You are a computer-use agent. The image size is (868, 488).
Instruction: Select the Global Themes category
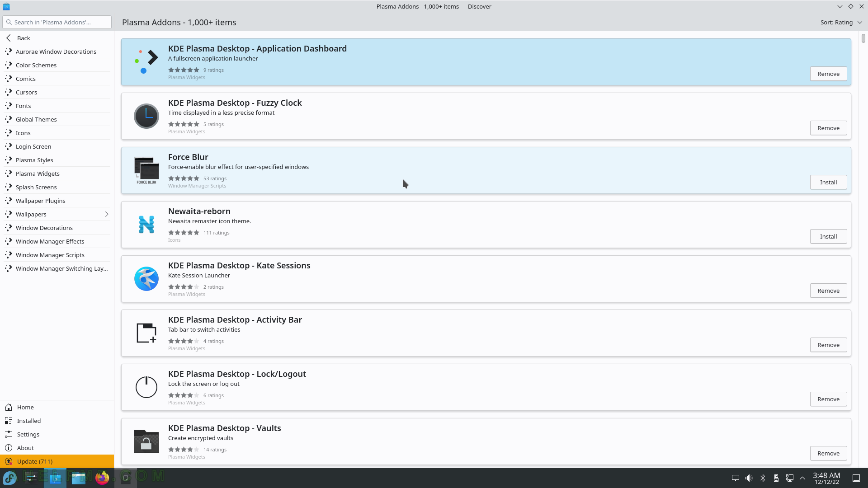click(57, 119)
